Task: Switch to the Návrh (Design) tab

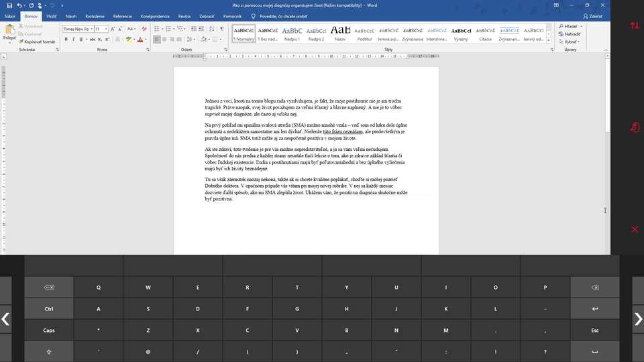Action: click(71, 16)
